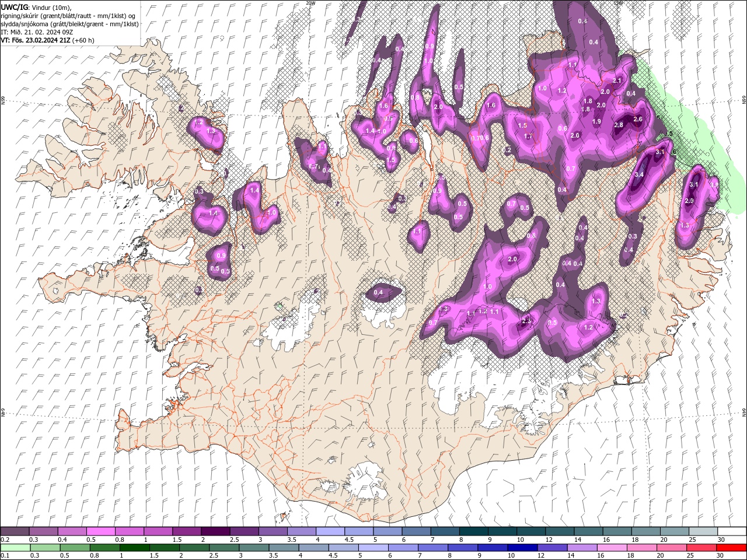
Task: Select the 'slydda/snjókoma' legend description line
Action: (70, 24)
